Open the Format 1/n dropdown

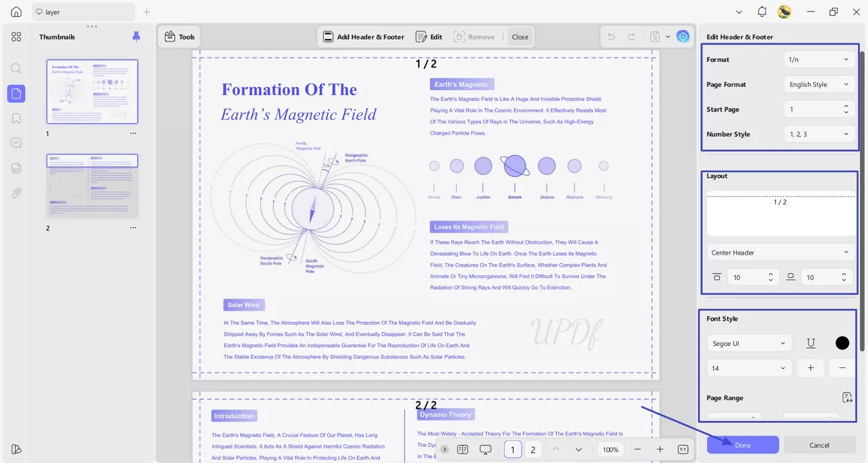pos(819,59)
